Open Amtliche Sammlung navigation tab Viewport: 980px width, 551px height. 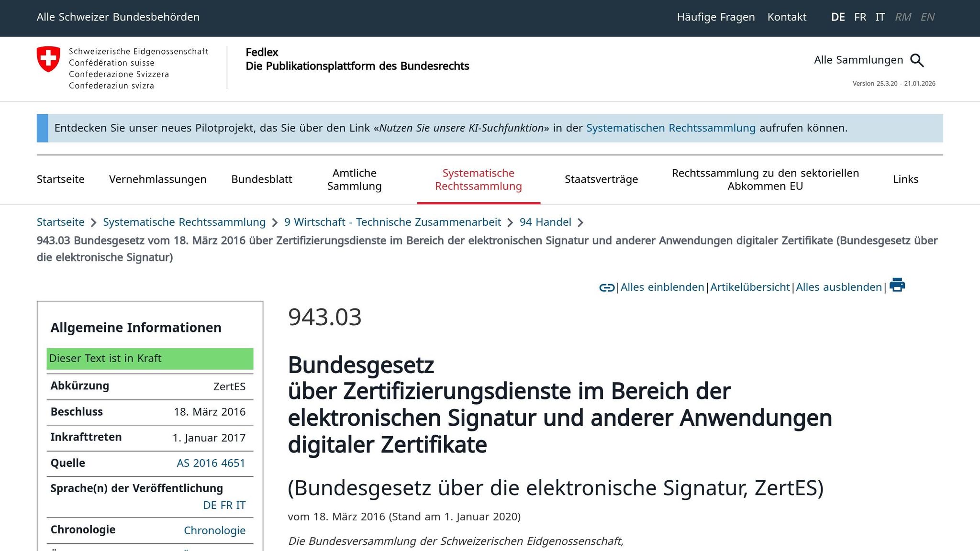pos(354,179)
